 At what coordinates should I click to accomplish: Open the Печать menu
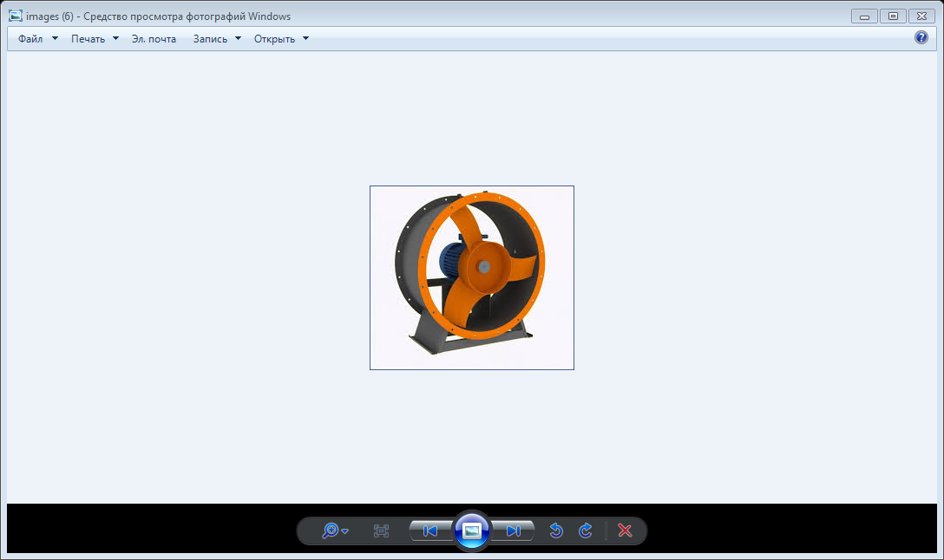click(88, 38)
